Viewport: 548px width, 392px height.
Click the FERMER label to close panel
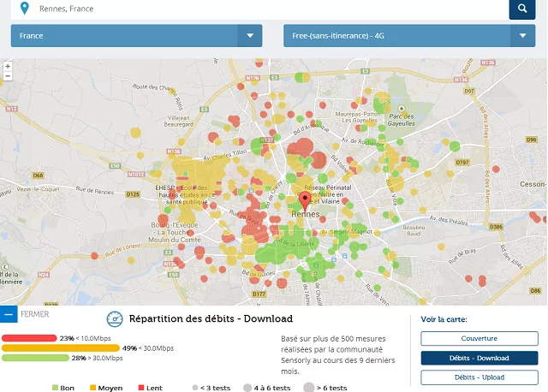coord(34,314)
